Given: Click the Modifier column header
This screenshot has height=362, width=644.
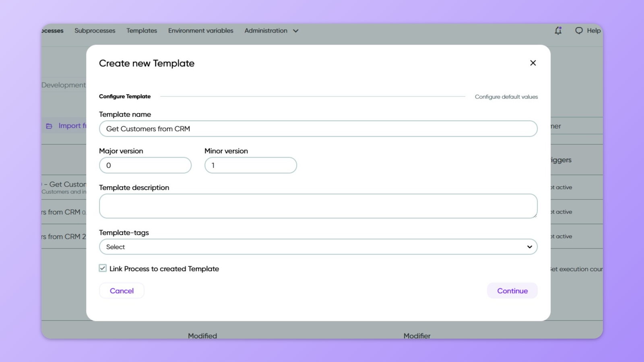Looking at the screenshot, I should tap(417, 336).
